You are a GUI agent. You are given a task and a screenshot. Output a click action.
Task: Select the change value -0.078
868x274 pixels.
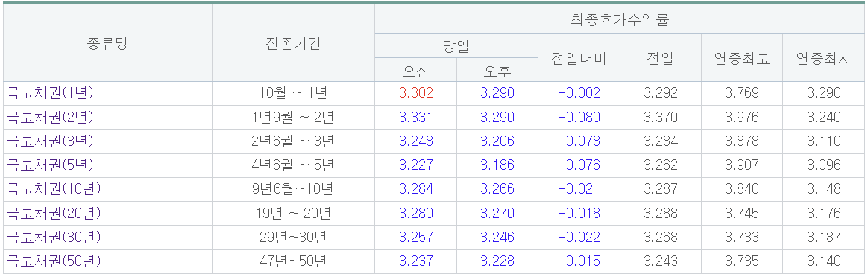[579, 141]
